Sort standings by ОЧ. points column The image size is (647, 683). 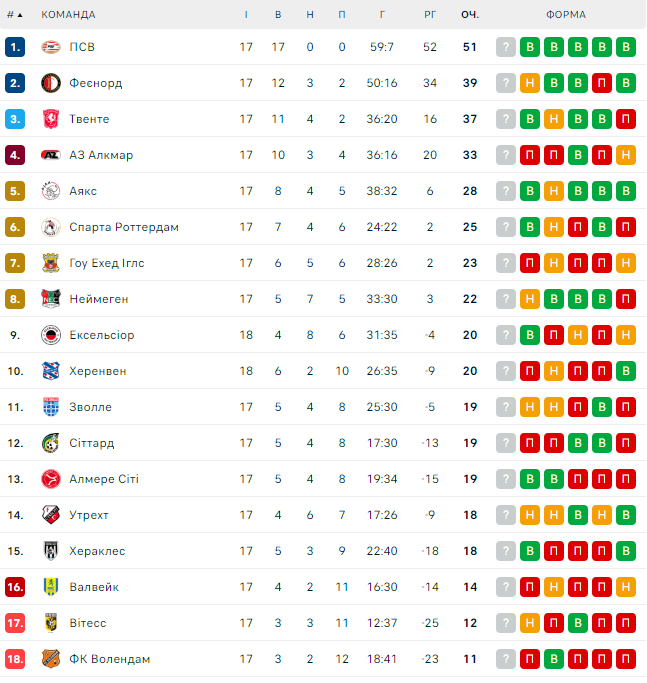click(470, 15)
